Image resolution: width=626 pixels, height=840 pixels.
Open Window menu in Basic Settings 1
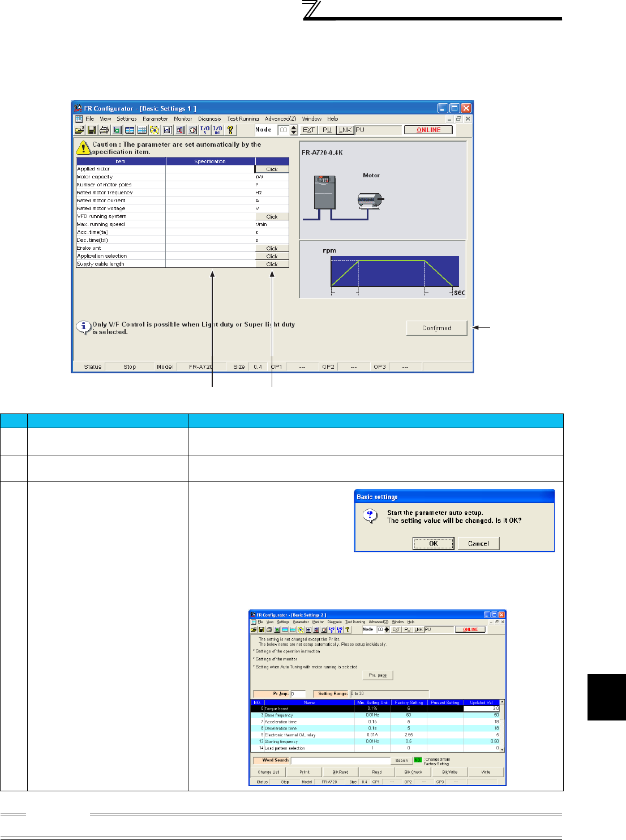click(311, 119)
